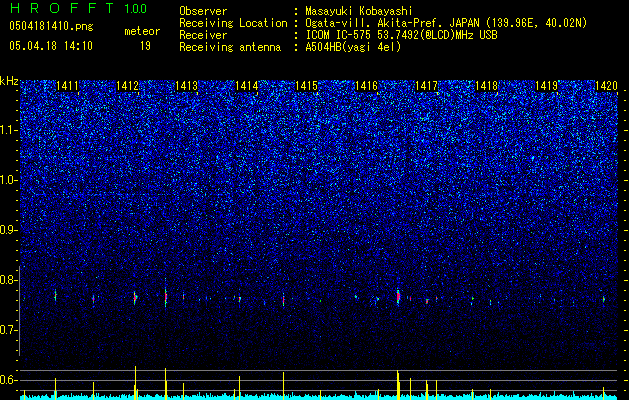Image resolution: width=629 pixels, height=400 pixels.
Task: Click the 1.0 frequency axis label
Action: point(9,180)
